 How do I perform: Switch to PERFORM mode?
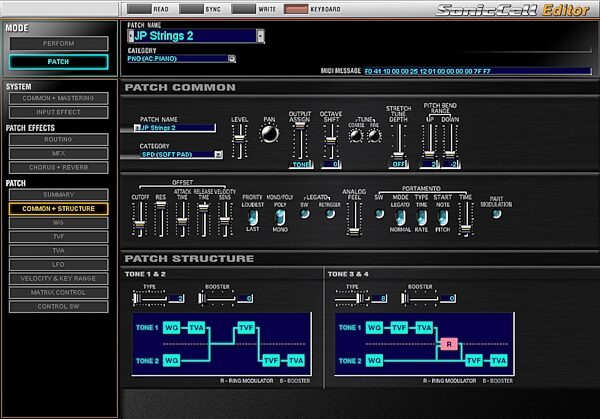pos(59,44)
